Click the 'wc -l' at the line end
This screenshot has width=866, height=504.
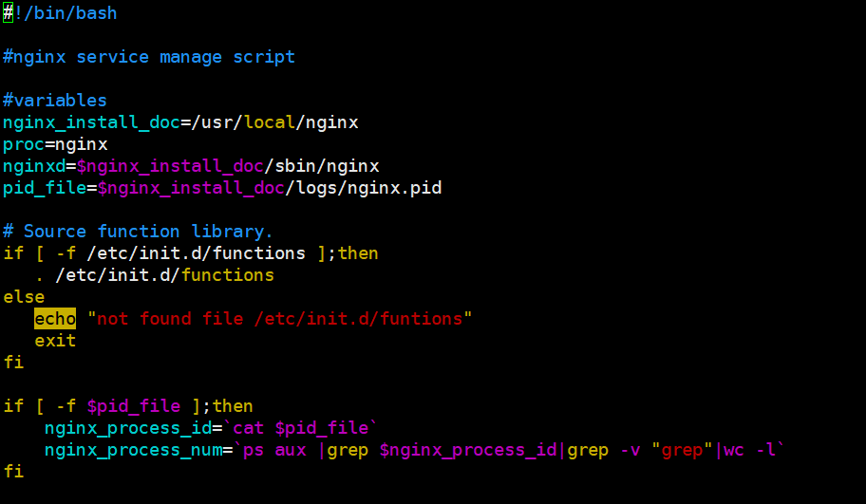click(750, 450)
